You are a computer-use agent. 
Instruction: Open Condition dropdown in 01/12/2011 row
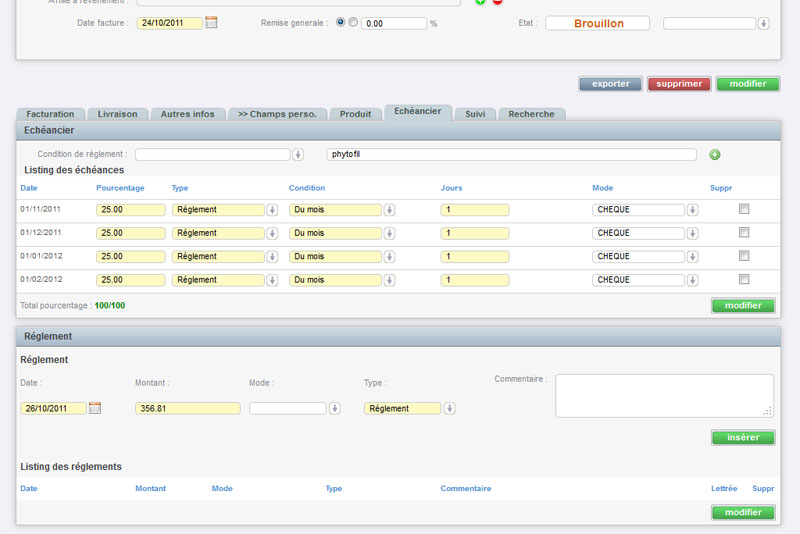pos(389,233)
